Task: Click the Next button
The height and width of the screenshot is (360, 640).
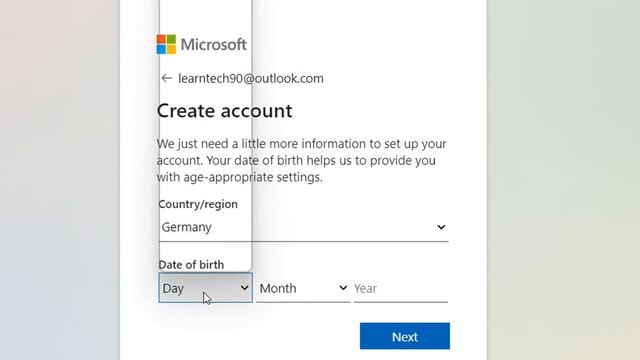Action: tap(405, 336)
